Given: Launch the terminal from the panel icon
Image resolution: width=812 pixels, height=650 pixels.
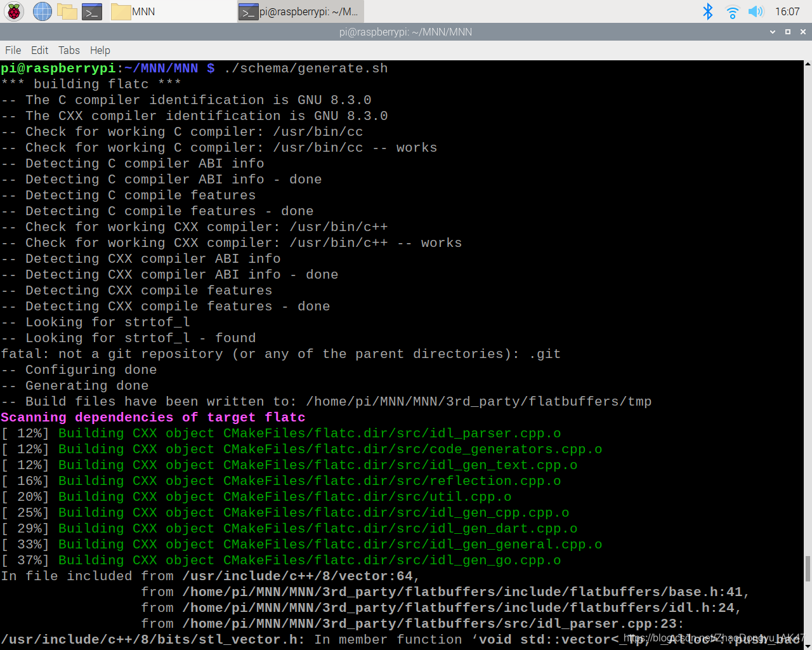Looking at the screenshot, I should (x=92, y=11).
